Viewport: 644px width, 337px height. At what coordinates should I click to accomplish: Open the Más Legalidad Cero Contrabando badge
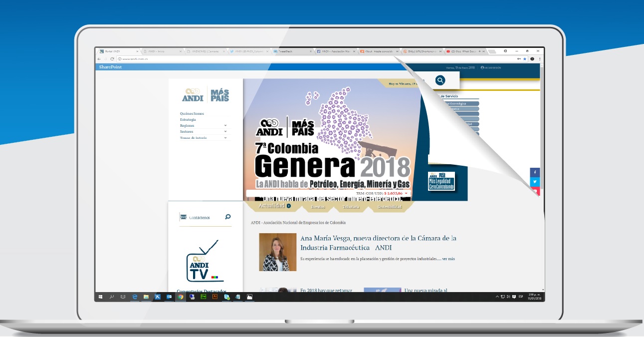441,181
